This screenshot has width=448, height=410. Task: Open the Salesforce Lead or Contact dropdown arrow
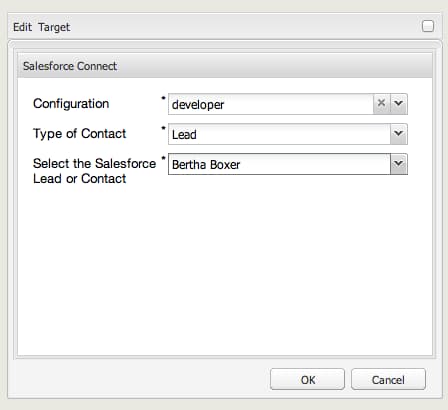(399, 164)
